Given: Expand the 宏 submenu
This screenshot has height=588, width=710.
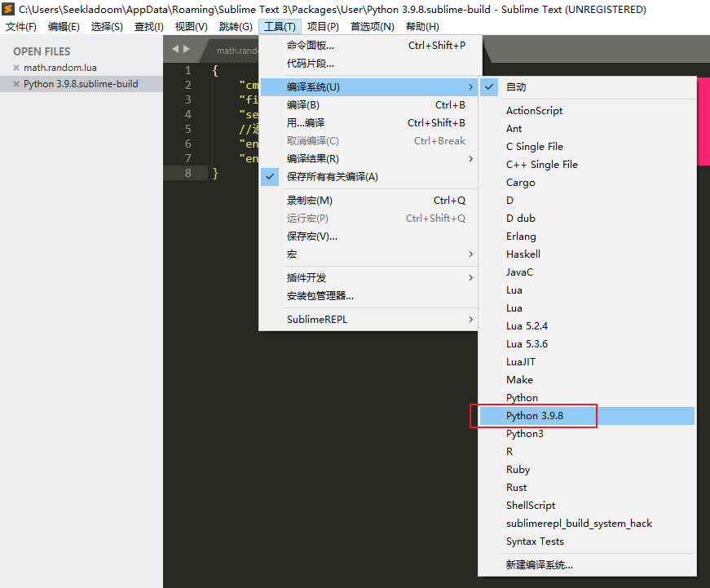Looking at the screenshot, I should (x=369, y=254).
